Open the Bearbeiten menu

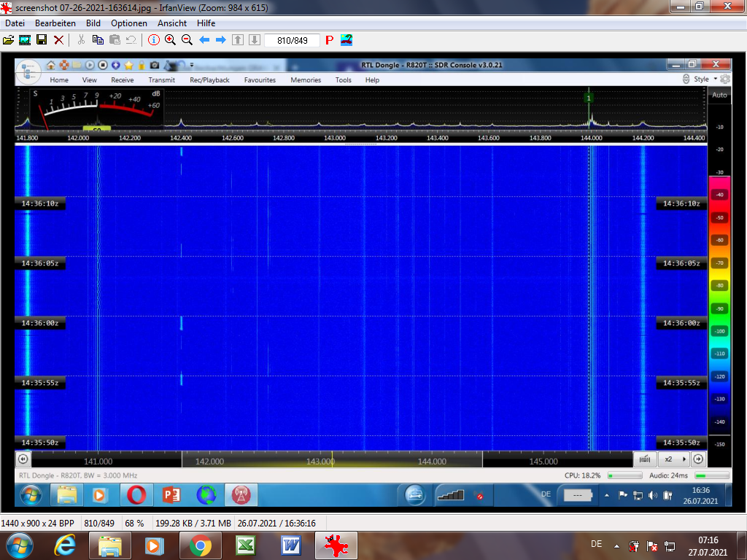(55, 23)
